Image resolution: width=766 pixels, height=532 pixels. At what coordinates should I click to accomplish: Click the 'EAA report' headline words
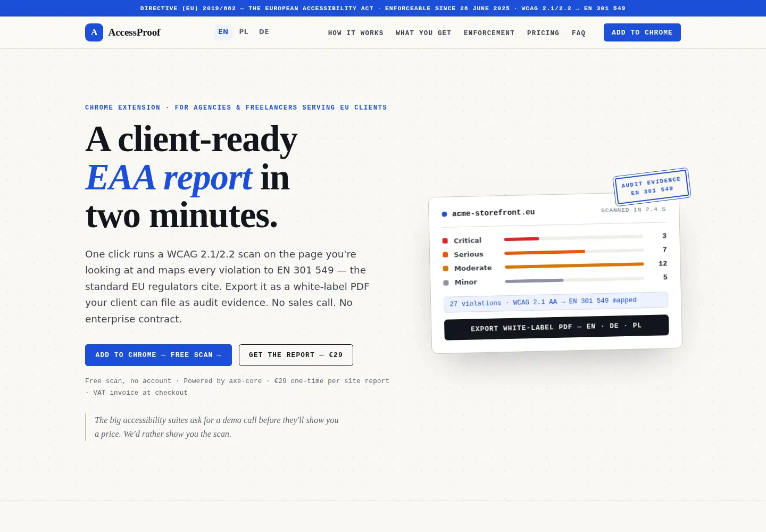tap(169, 177)
